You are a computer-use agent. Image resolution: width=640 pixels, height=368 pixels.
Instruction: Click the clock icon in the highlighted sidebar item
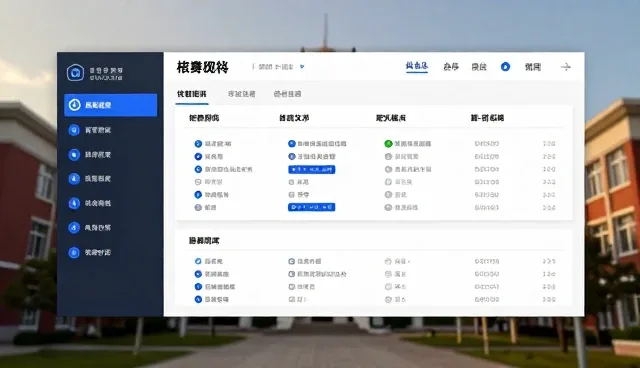pyautogui.click(x=74, y=105)
